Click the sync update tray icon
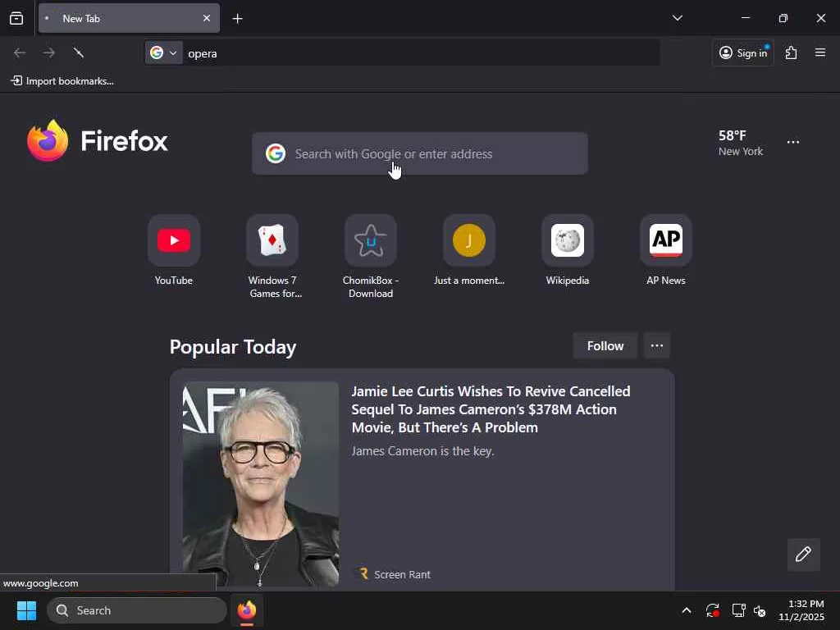 [713, 610]
